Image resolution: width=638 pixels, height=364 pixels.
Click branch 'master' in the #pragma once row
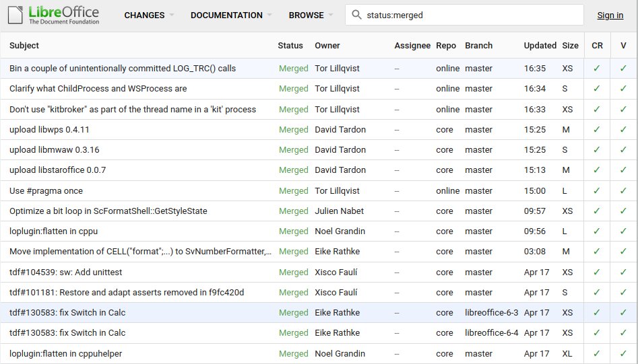point(478,191)
